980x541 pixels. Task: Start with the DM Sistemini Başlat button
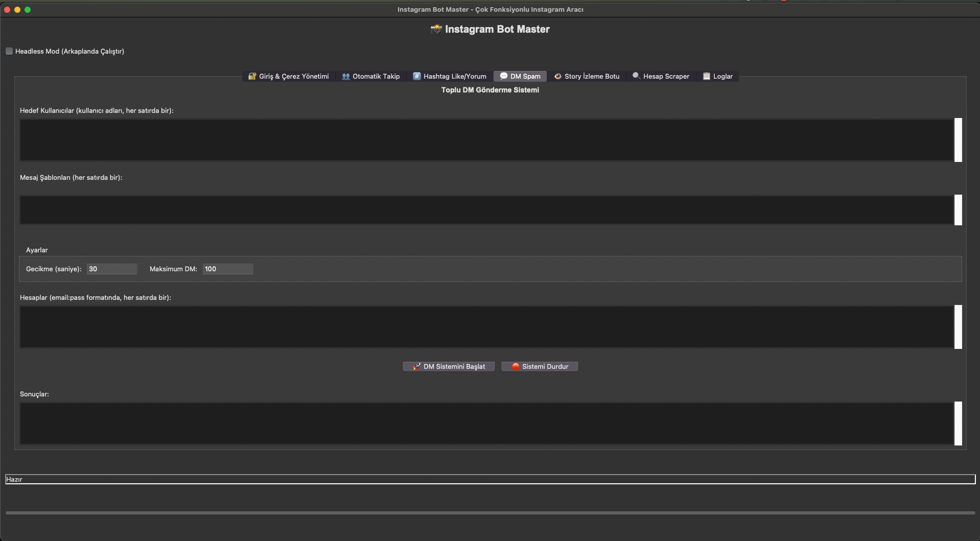449,367
